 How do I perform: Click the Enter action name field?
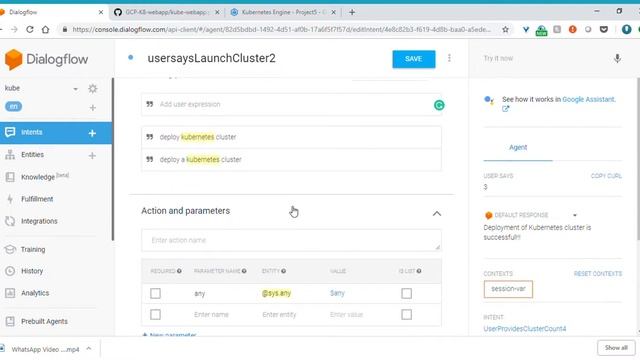click(291, 240)
